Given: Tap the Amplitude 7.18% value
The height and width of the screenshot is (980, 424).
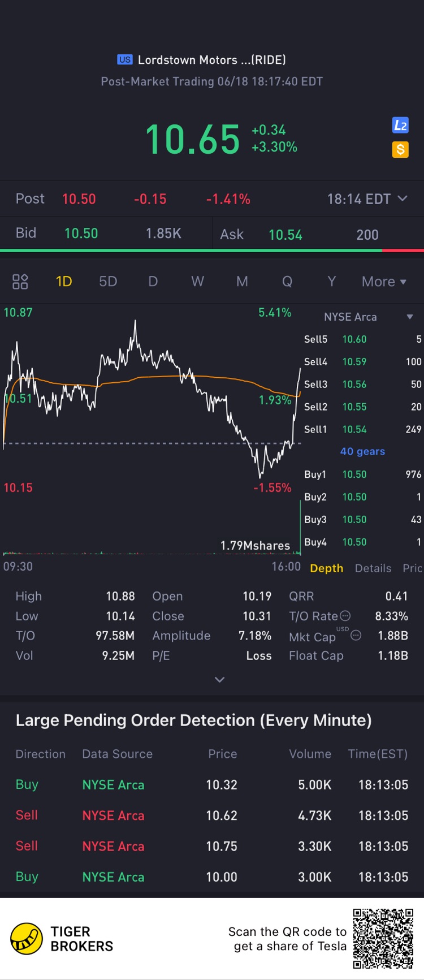Looking at the screenshot, I should 255,636.
